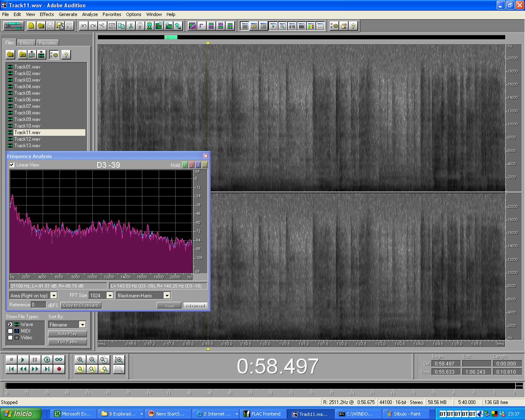Toggle Hold button 4 in Frequency Analysis
525x420 pixels.
click(x=205, y=165)
